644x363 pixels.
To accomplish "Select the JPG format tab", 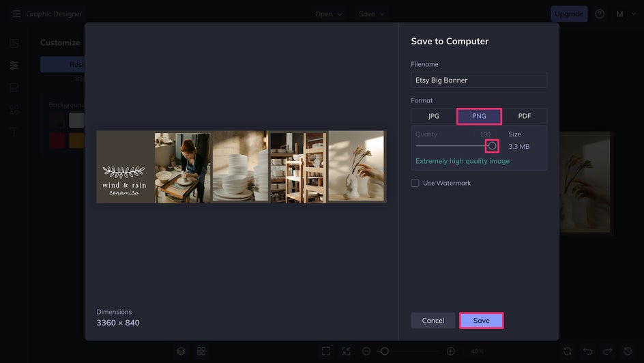I will [x=434, y=116].
